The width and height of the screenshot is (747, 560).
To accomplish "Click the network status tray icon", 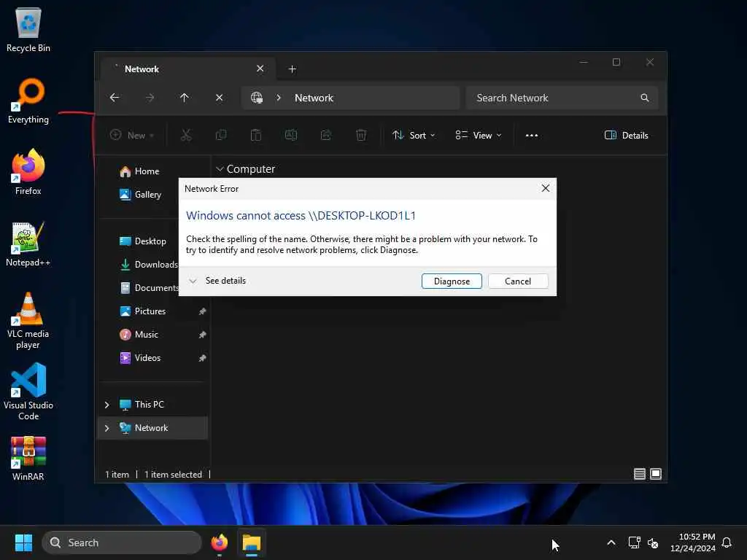I will tap(634, 542).
